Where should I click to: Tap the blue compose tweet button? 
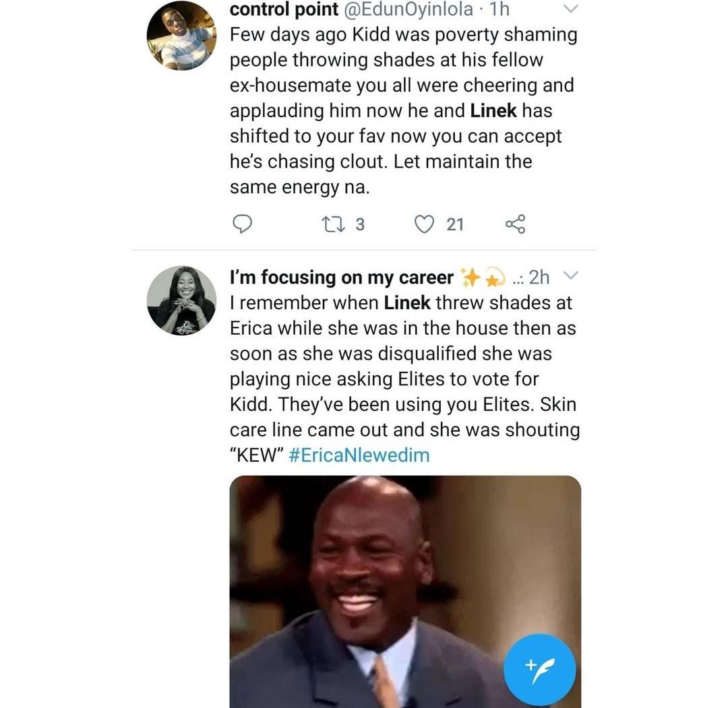(539, 670)
